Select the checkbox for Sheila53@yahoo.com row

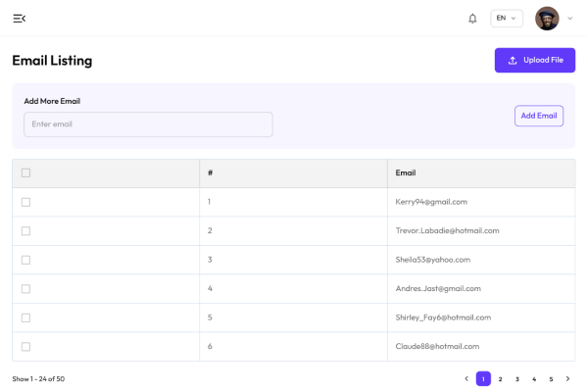[25, 260]
